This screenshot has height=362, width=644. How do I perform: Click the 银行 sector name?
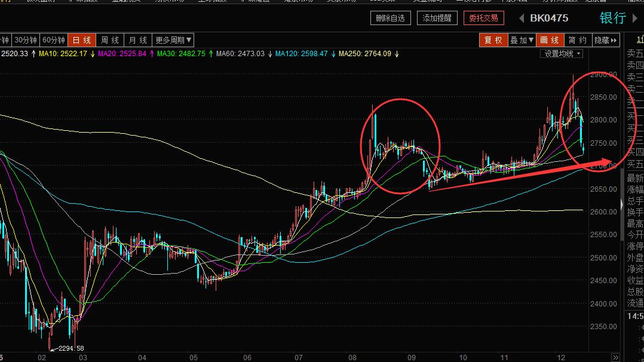point(613,18)
